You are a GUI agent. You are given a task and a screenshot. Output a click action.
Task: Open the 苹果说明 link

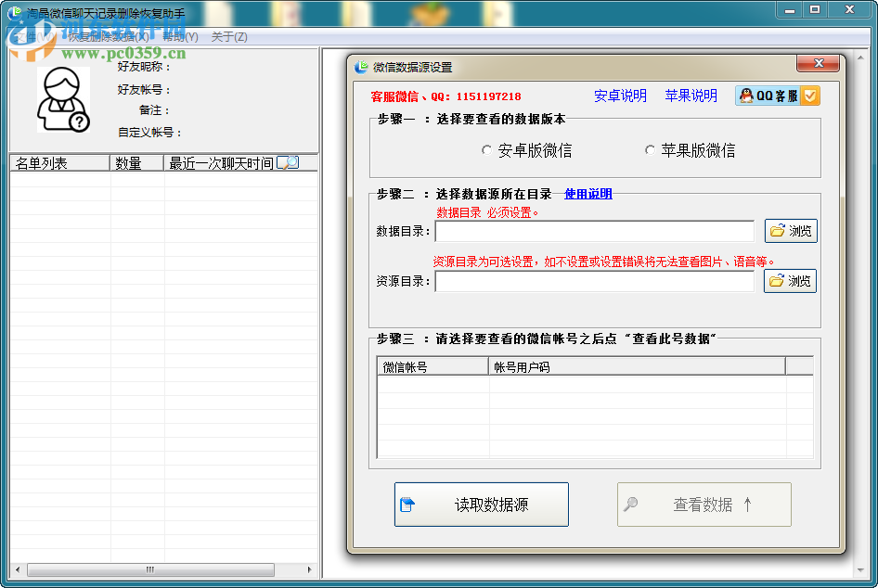click(x=691, y=96)
